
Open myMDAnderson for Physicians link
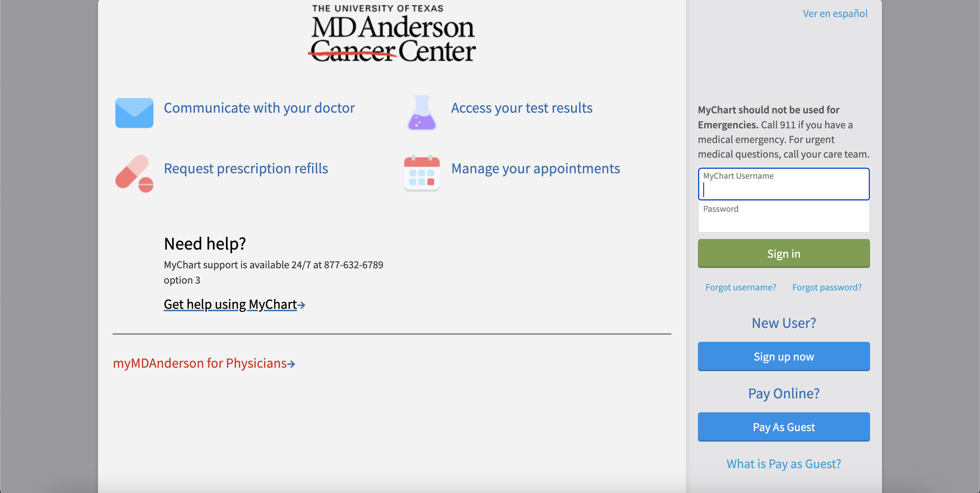[200, 363]
